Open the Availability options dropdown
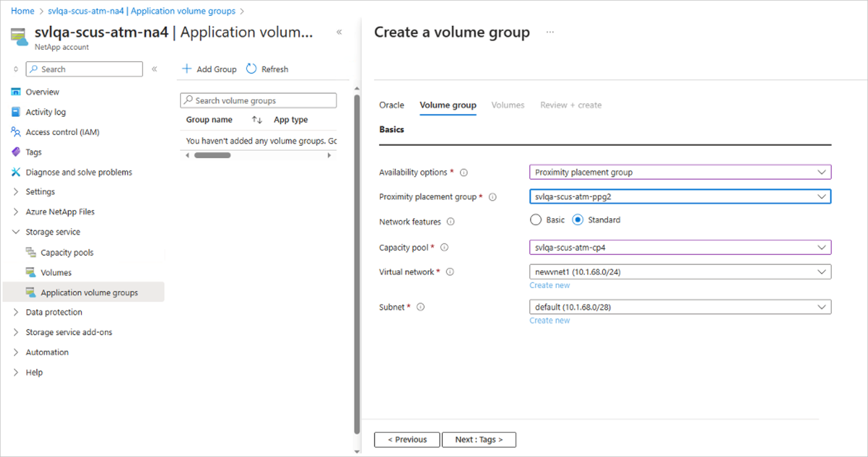868x457 pixels. click(680, 172)
